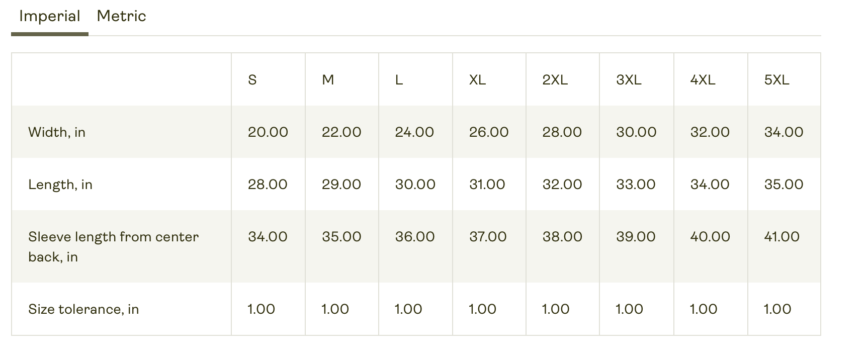Screen dimensions: 868x359
Task: Switch to the Metric tab
Action: pyautogui.click(x=121, y=16)
